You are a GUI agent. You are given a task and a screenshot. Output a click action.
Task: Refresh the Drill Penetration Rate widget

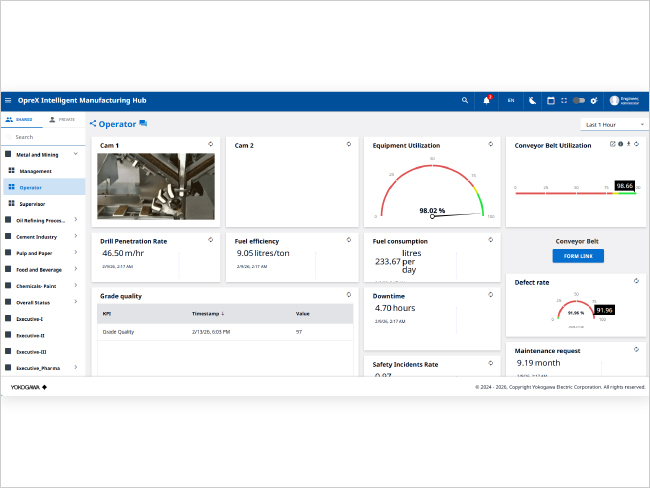pyautogui.click(x=211, y=240)
